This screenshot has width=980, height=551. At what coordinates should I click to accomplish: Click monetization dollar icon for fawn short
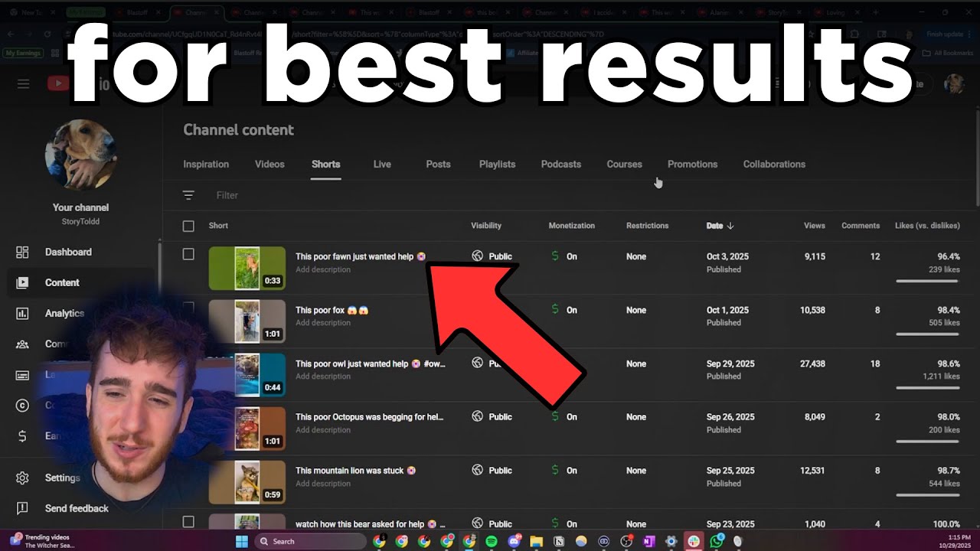click(555, 256)
